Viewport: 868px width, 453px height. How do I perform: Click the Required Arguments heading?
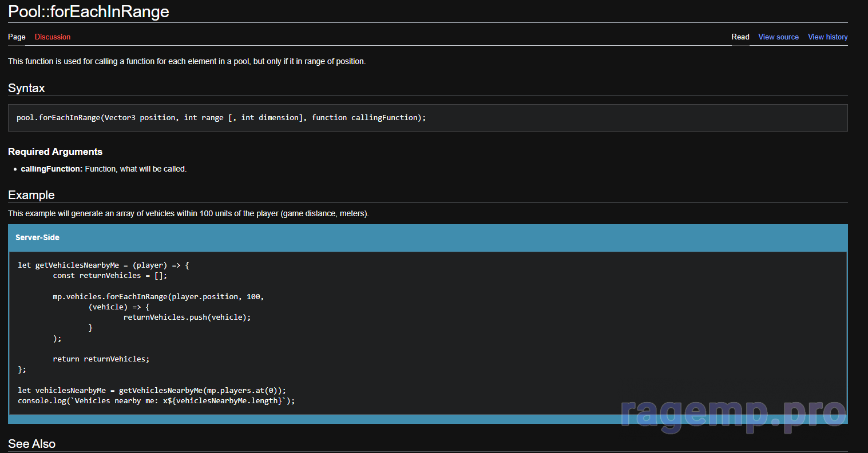tap(55, 152)
